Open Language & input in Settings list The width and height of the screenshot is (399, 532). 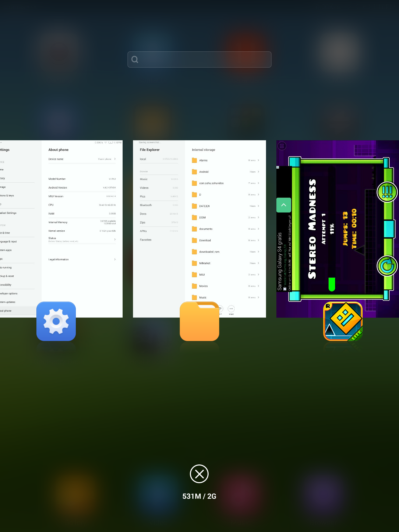click(17, 241)
